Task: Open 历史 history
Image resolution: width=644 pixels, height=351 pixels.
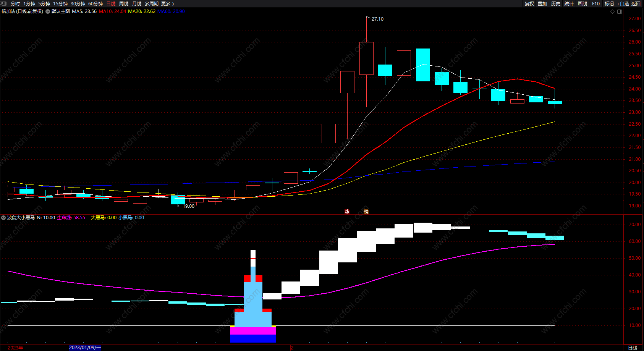Action: pos(556,4)
